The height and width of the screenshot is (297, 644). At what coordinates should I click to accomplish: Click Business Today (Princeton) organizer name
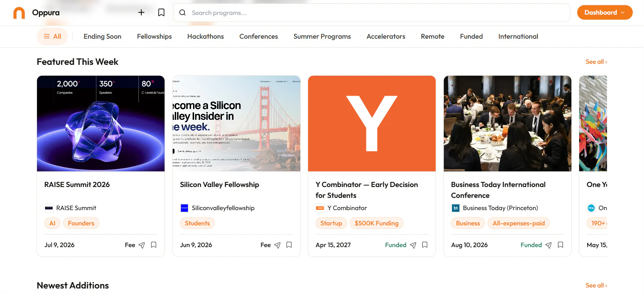tap(500, 208)
